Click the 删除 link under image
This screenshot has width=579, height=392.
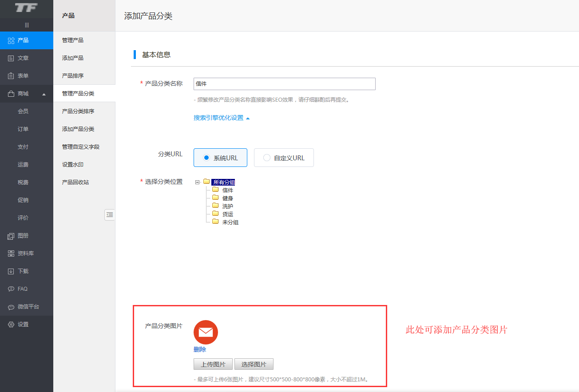[200, 349]
